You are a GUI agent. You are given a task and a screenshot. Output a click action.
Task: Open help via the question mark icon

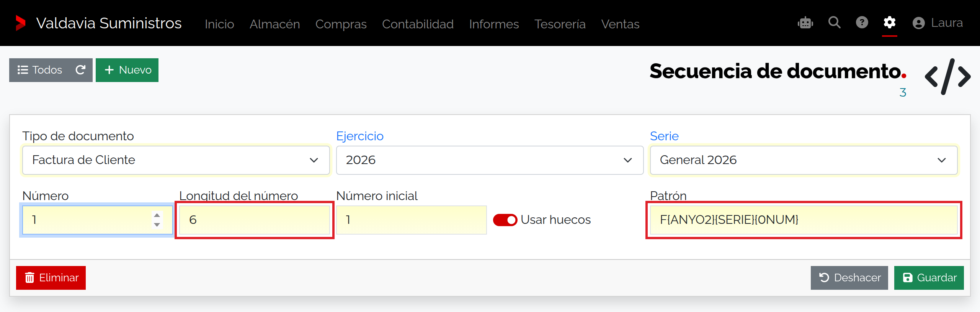click(x=862, y=23)
